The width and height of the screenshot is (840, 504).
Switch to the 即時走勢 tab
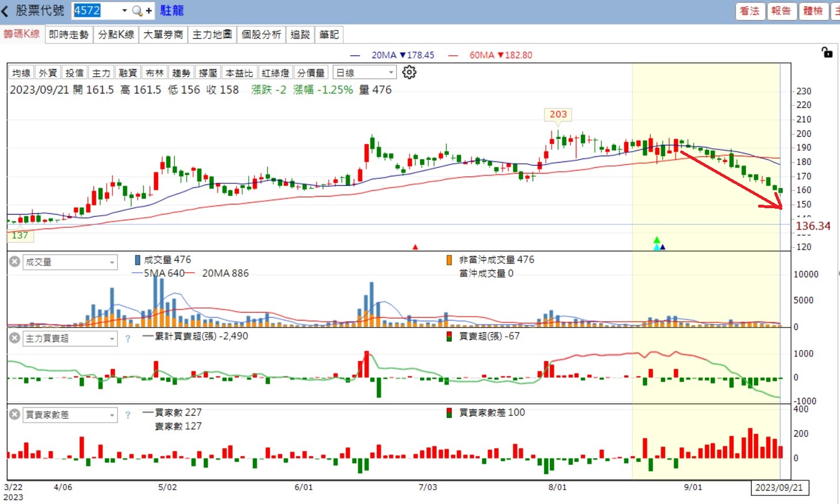(69, 35)
